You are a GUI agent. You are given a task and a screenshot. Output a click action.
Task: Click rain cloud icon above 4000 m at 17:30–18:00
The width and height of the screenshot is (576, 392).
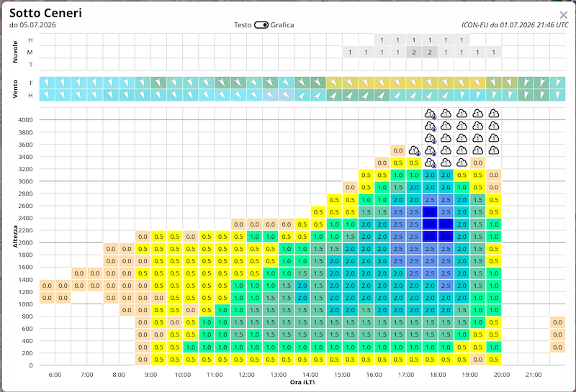(x=430, y=114)
